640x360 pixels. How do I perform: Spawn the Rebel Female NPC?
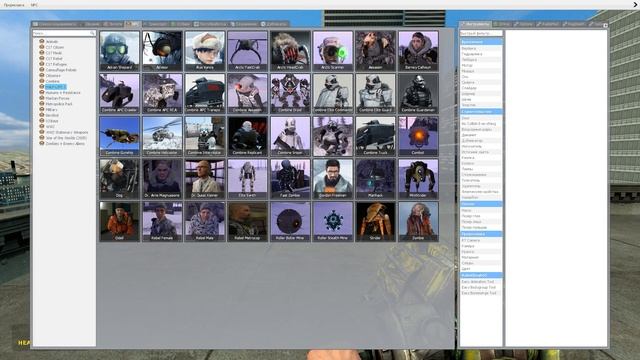pos(162,221)
